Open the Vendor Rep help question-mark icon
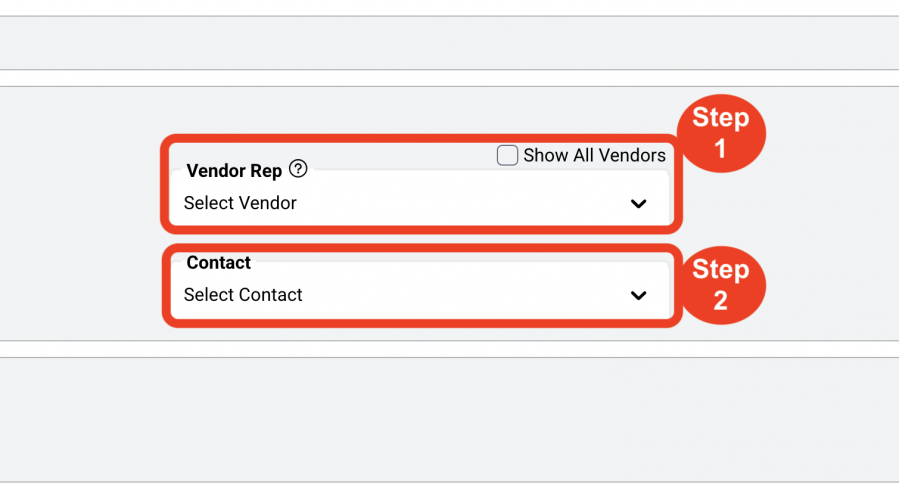899x485 pixels. click(x=298, y=169)
